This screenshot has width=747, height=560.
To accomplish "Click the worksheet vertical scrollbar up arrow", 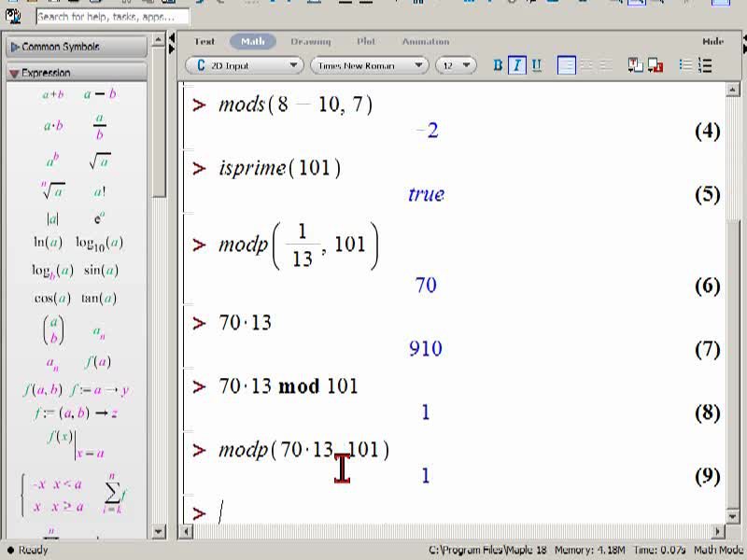I will pos(732,90).
